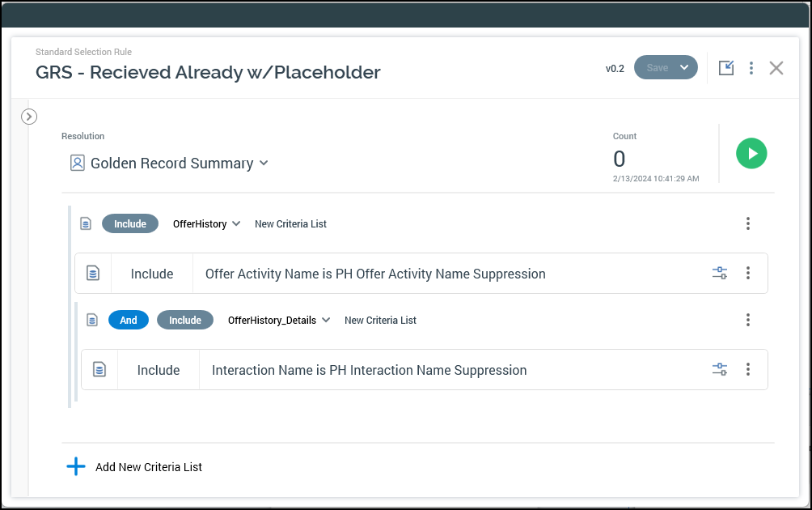The width and height of the screenshot is (812, 510).
Task: Open settings sliders for Offer Activity Name criterion
Action: [x=720, y=274]
